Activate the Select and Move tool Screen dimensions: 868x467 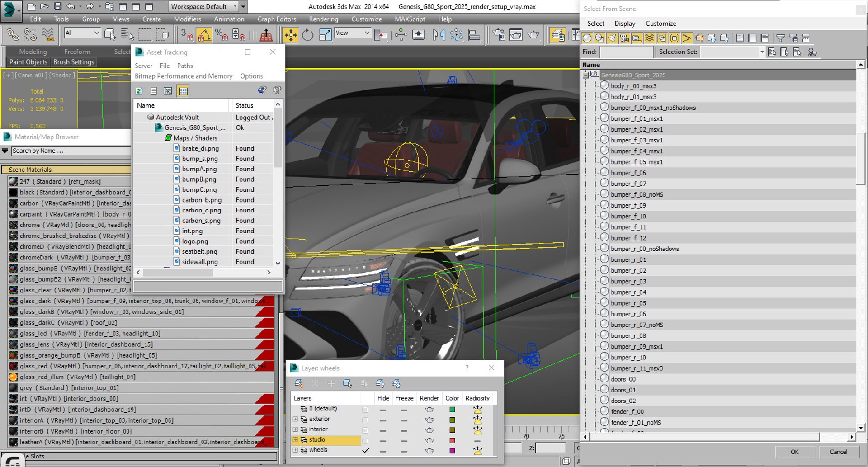pyautogui.click(x=290, y=35)
